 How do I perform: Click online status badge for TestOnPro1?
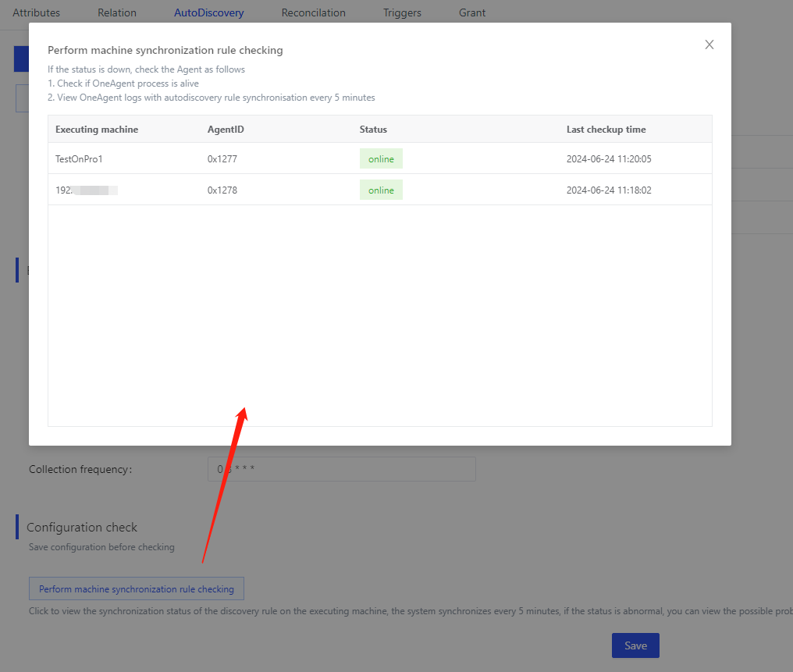coord(381,158)
